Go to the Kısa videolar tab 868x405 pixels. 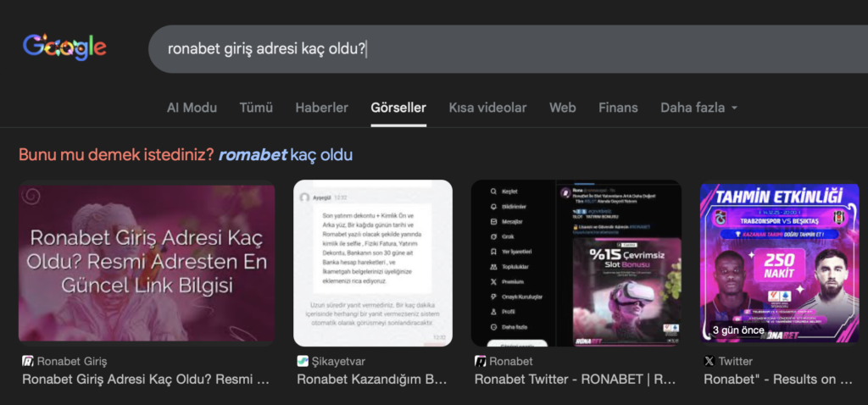[x=487, y=108]
